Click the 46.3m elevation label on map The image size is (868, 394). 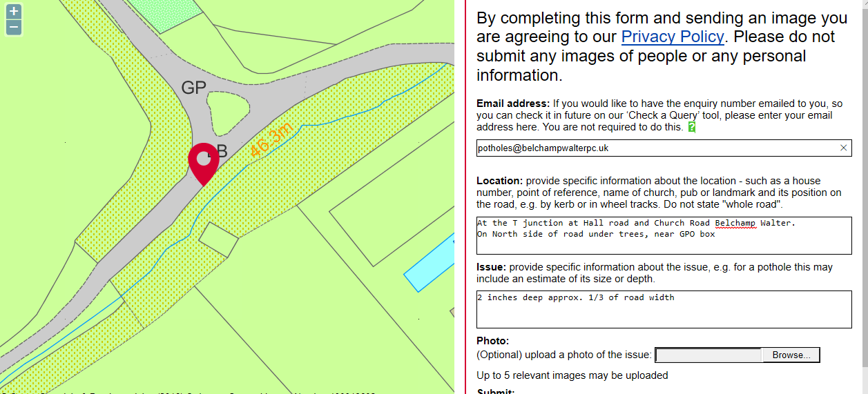[x=272, y=139]
